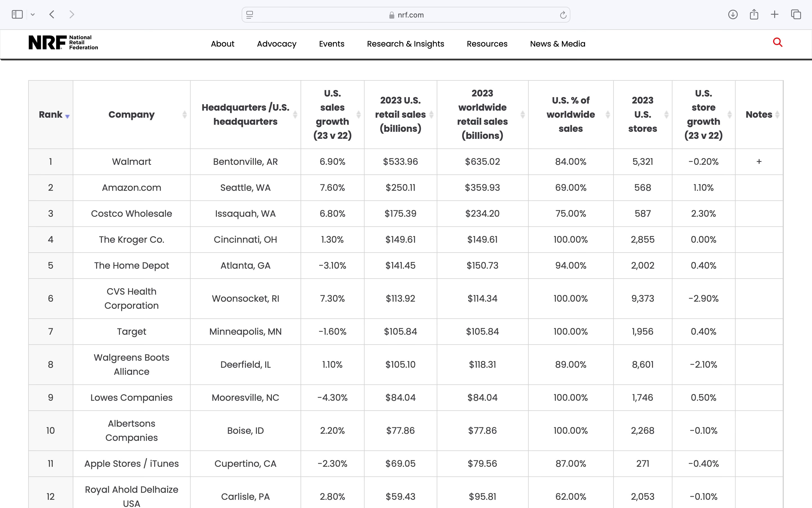Click the Mooresville, NC headquarters cell
The image size is (812, 508).
pos(245,397)
